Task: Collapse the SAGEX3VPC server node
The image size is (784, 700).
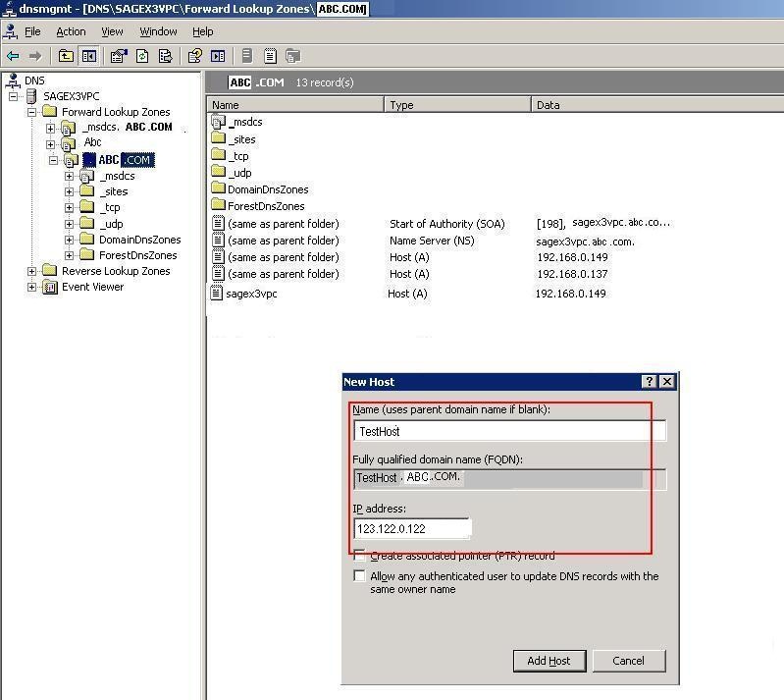Action: click(x=14, y=96)
